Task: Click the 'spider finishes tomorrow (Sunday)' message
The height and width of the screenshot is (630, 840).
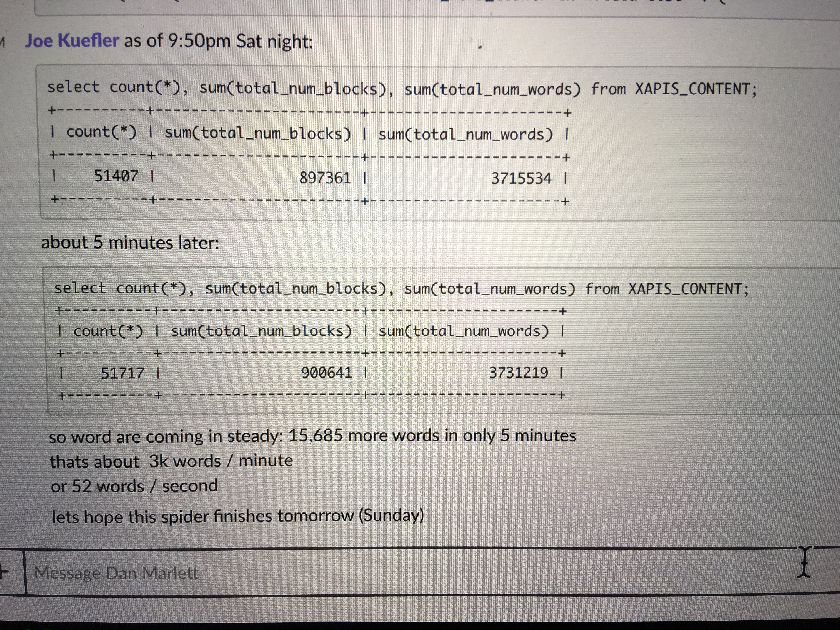Action: pyautogui.click(x=238, y=516)
